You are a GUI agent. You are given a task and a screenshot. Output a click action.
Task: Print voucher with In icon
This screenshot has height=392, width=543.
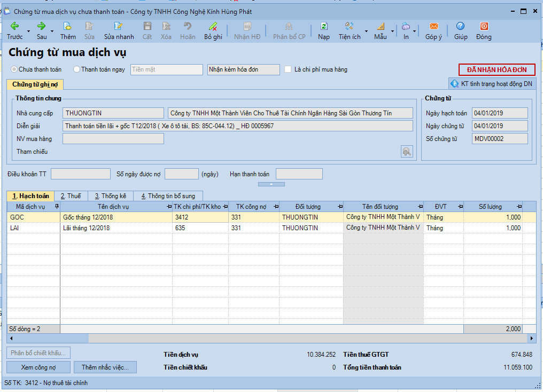(406, 26)
